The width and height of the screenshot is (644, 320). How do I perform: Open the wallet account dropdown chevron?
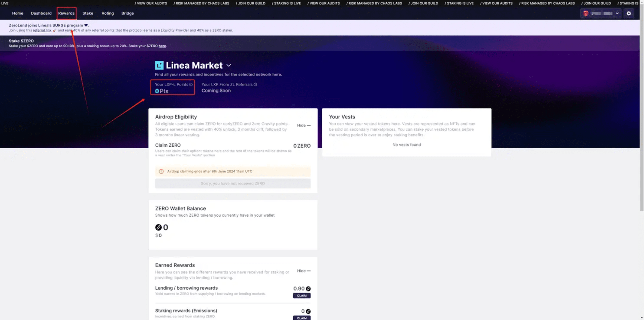tap(617, 13)
